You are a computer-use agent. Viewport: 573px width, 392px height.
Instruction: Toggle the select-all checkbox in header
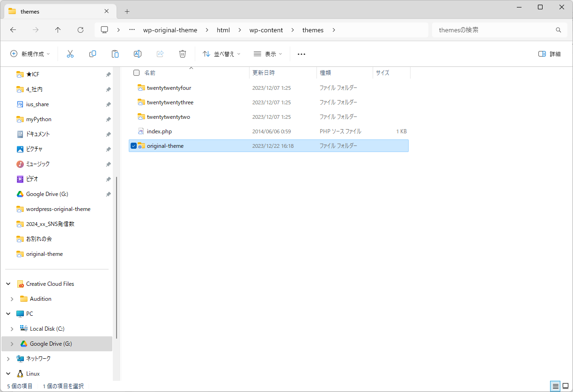pos(136,73)
